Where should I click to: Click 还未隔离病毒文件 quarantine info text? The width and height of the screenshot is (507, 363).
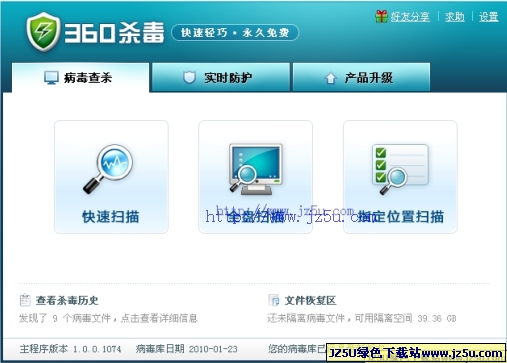(x=362, y=318)
